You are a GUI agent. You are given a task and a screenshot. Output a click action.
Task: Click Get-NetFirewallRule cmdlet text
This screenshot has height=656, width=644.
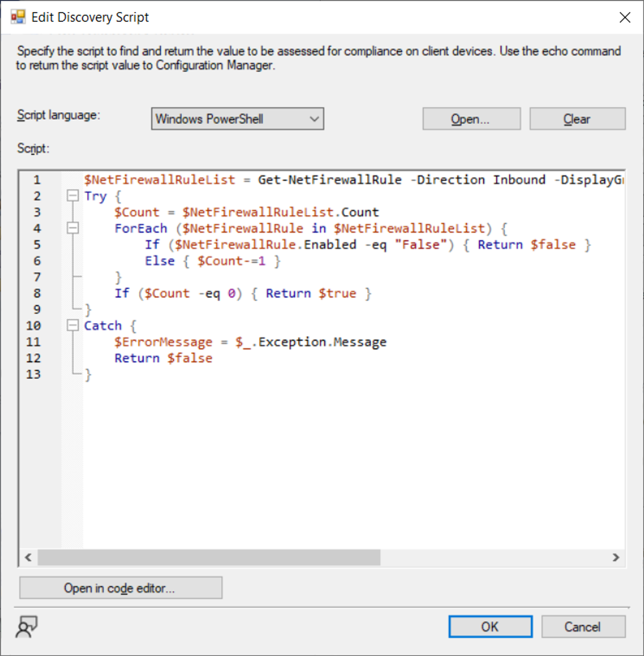click(330, 180)
